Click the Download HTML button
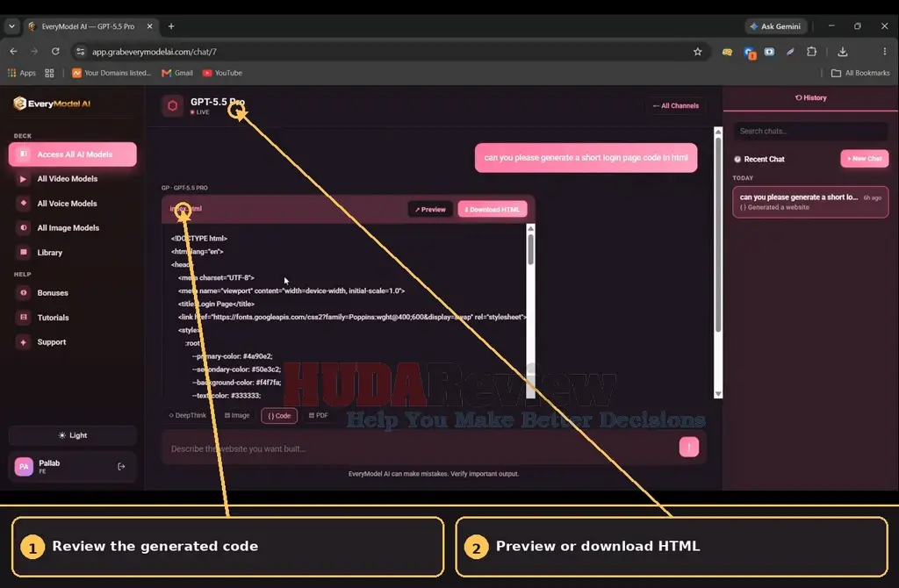Screen dimensions: 899x588 tap(493, 210)
